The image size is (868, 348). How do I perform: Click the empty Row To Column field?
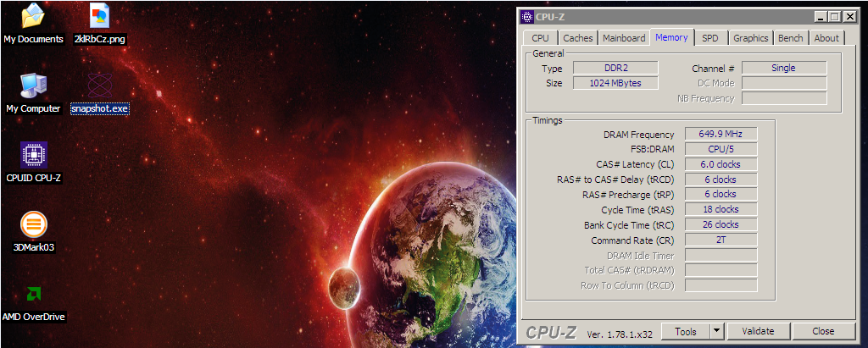tap(721, 285)
